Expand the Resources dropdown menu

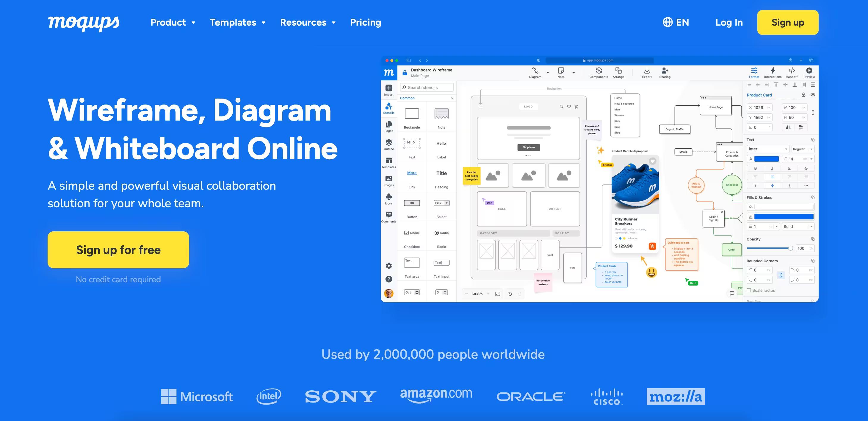coord(308,22)
